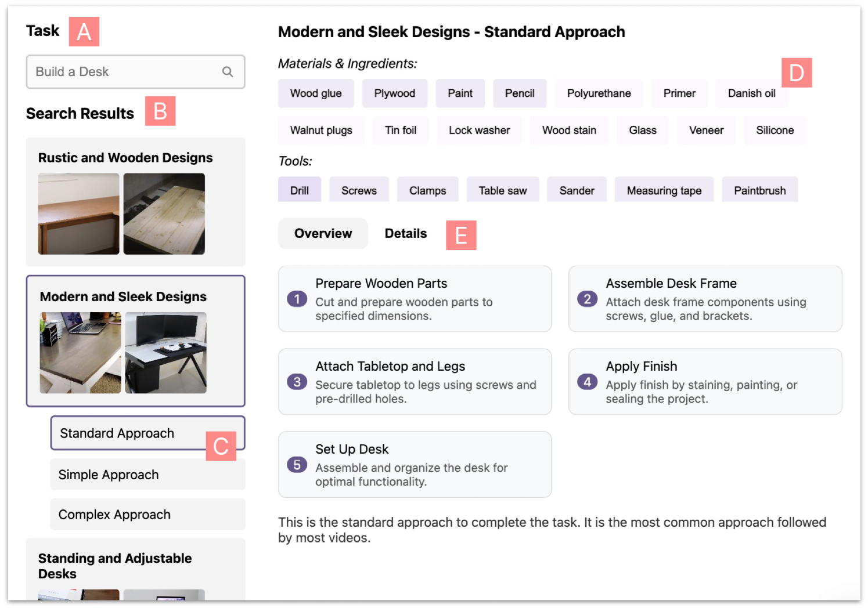This screenshot has width=868, height=608.
Task: Focus the Build a Desk search field
Action: (135, 72)
